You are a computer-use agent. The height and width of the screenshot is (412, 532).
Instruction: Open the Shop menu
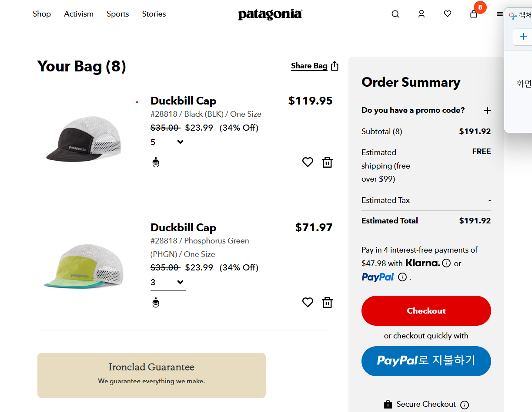[x=42, y=14]
